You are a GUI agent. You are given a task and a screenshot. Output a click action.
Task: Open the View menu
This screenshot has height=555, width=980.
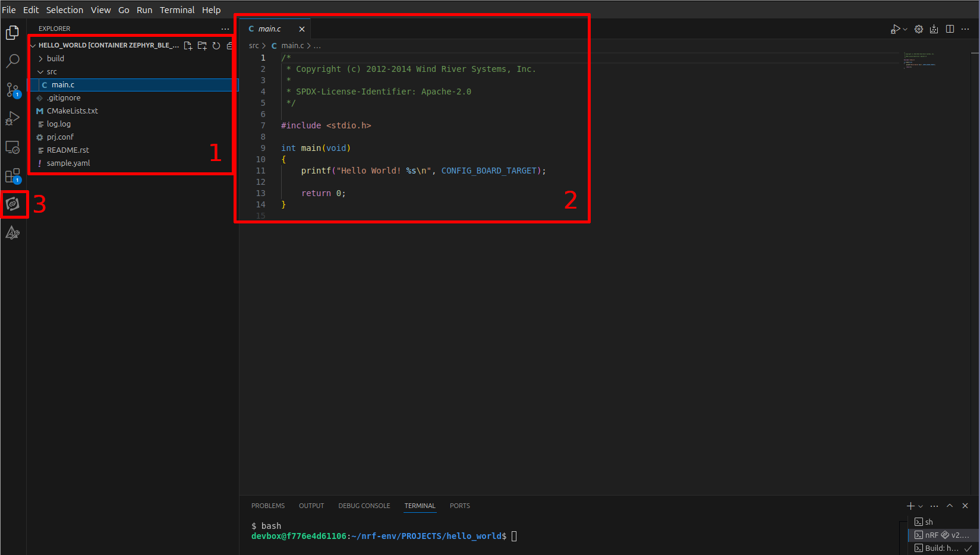point(100,10)
